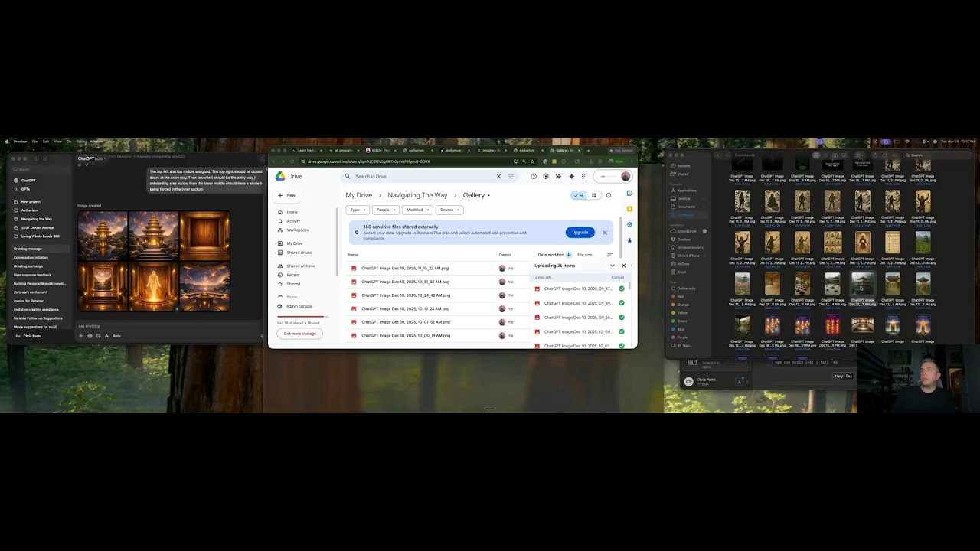Click the Drive logo
Viewport: 980px width, 551px height.
pos(290,176)
